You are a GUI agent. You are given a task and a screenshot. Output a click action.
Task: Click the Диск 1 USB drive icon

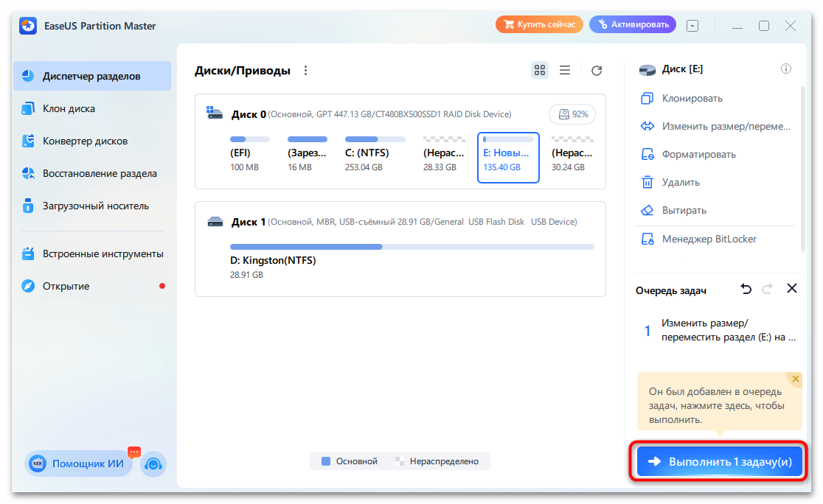[x=215, y=221]
